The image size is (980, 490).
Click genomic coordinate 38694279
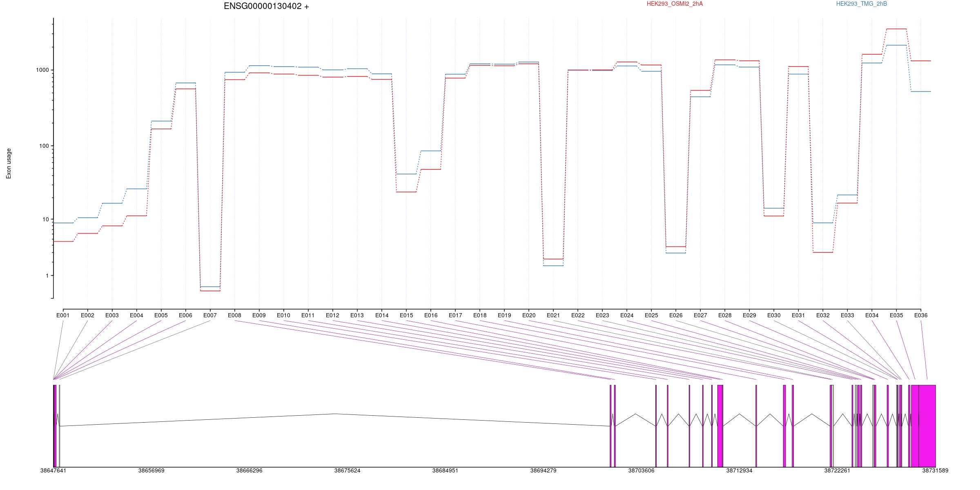point(543,470)
